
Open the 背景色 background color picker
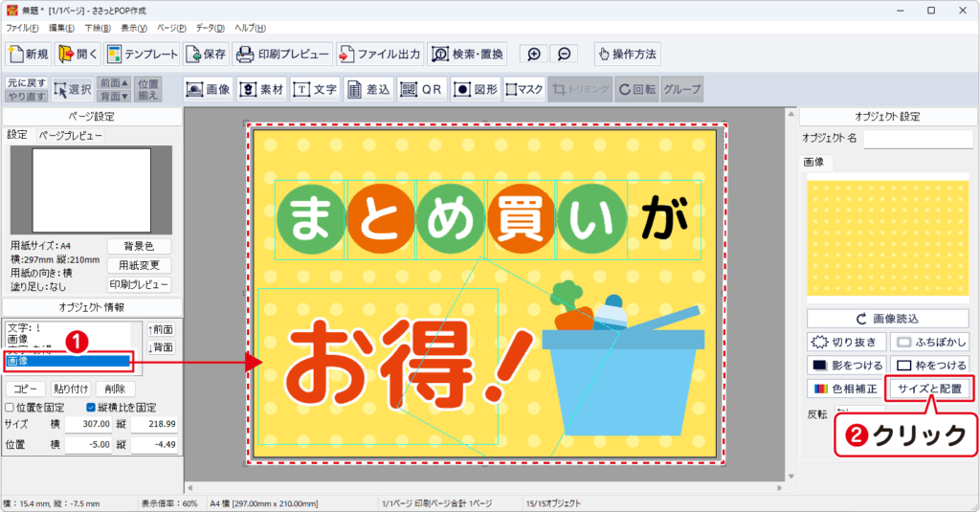pyautogui.click(x=139, y=246)
